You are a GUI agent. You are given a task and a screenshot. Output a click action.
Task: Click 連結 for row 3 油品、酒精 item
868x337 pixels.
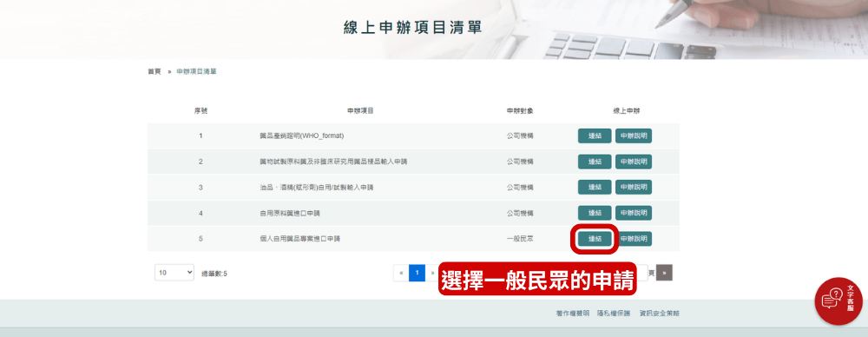click(595, 188)
